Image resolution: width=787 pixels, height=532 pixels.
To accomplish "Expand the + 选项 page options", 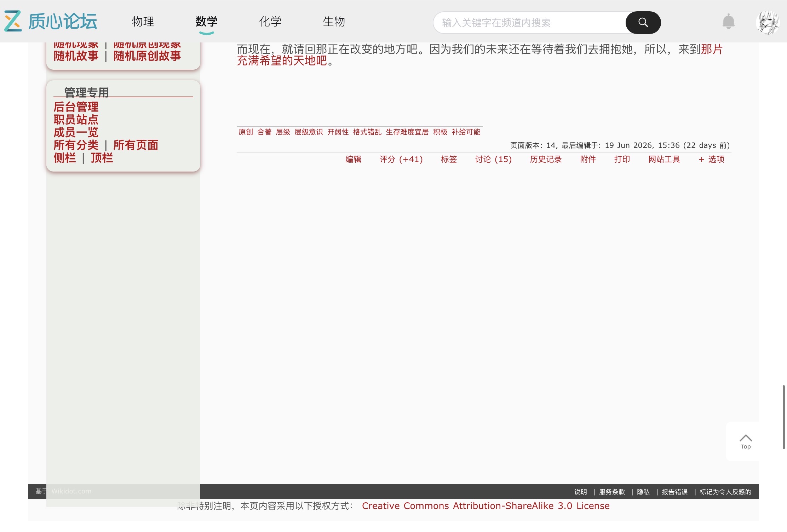I will 711,159.
